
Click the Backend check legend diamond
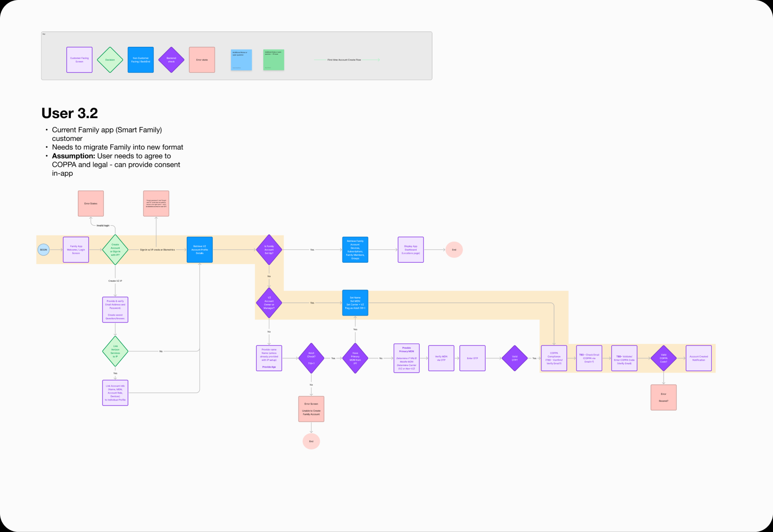click(x=171, y=60)
